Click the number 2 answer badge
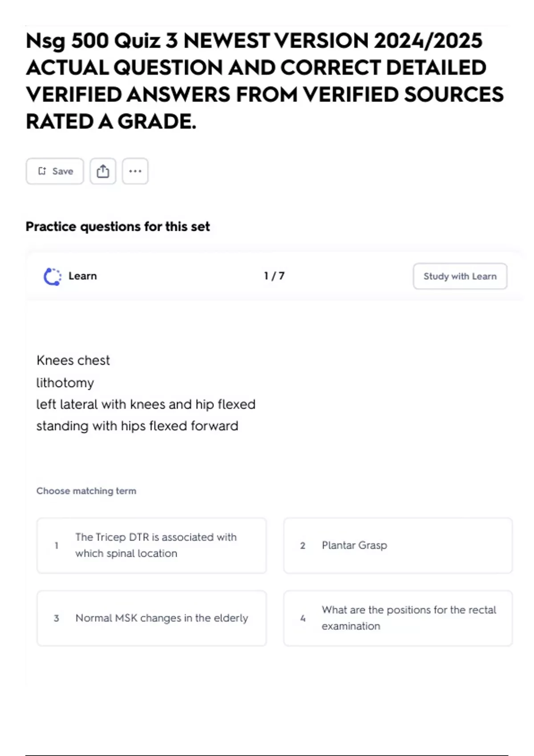The width and height of the screenshot is (534, 756). [303, 546]
